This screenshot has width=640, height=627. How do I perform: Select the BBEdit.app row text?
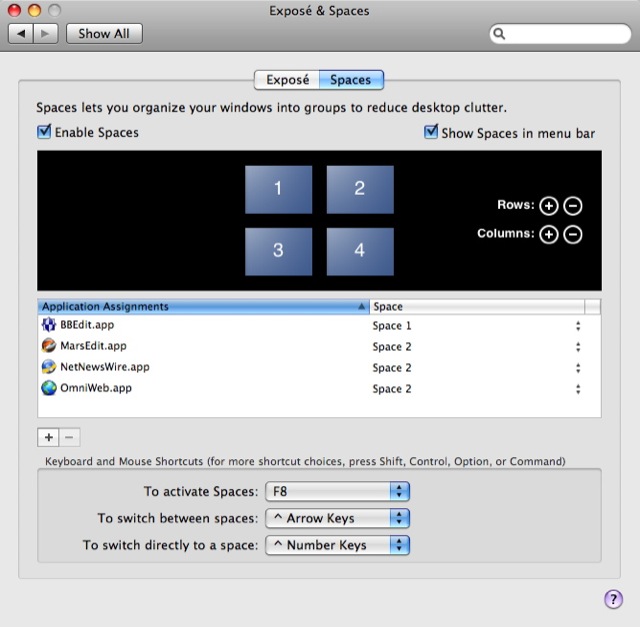[x=87, y=325]
